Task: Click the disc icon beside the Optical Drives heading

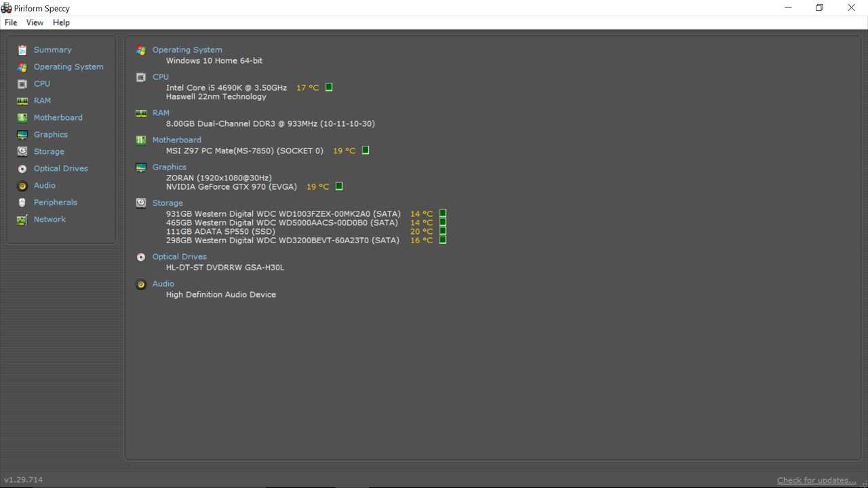Action: click(141, 257)
